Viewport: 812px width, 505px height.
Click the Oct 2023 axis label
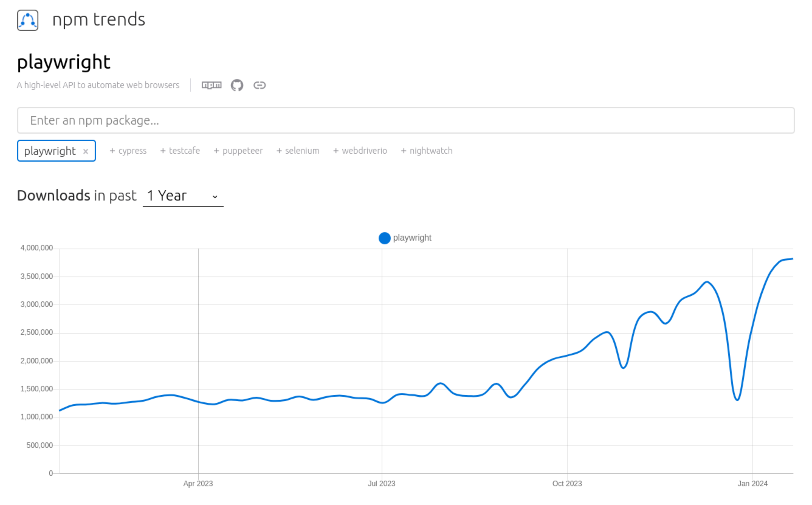click(567, 484)
